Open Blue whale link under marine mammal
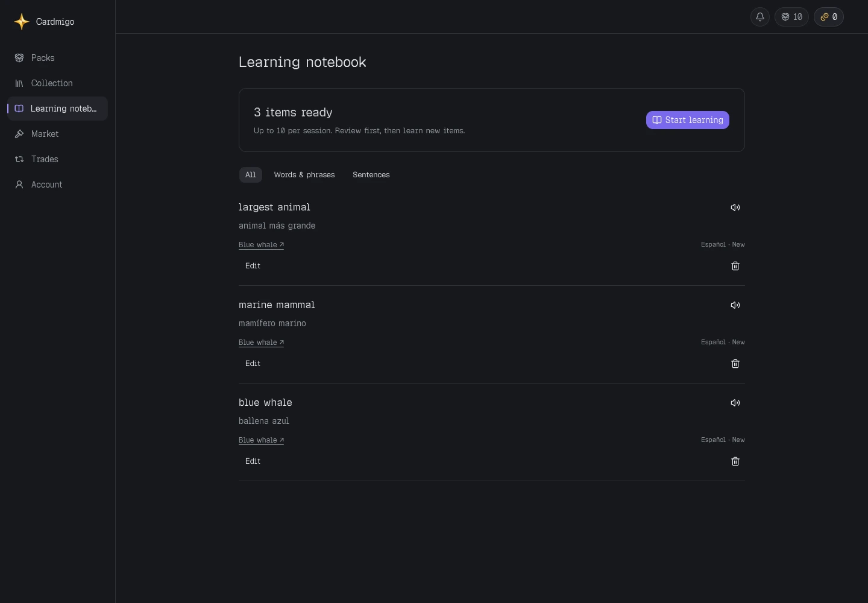Image resolution: width=868 pixels, height=603 pixels. pos(262,343)
